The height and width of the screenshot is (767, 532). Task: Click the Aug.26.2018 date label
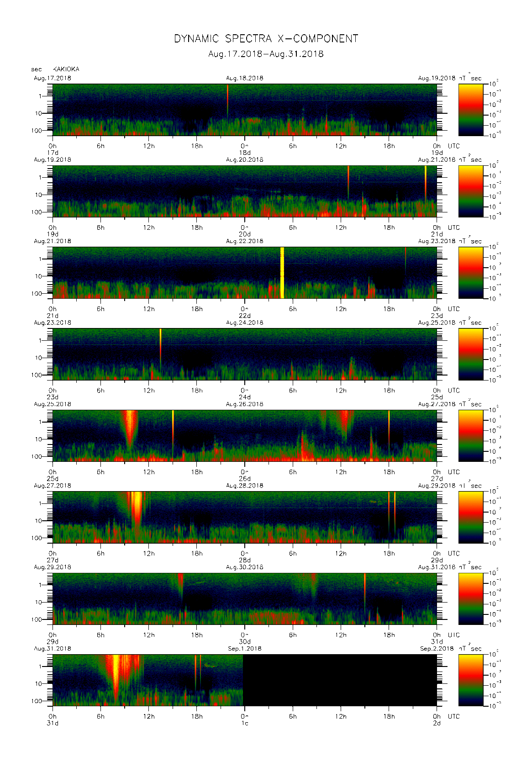[x=245, y=404]
